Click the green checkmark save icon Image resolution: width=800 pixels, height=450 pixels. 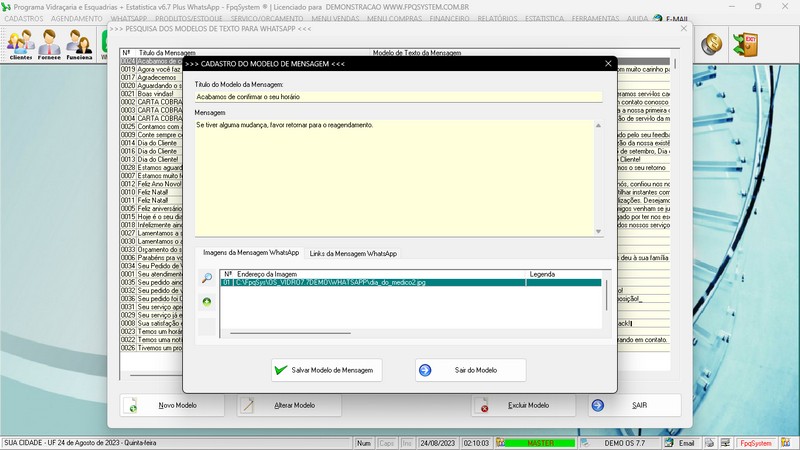281,370
